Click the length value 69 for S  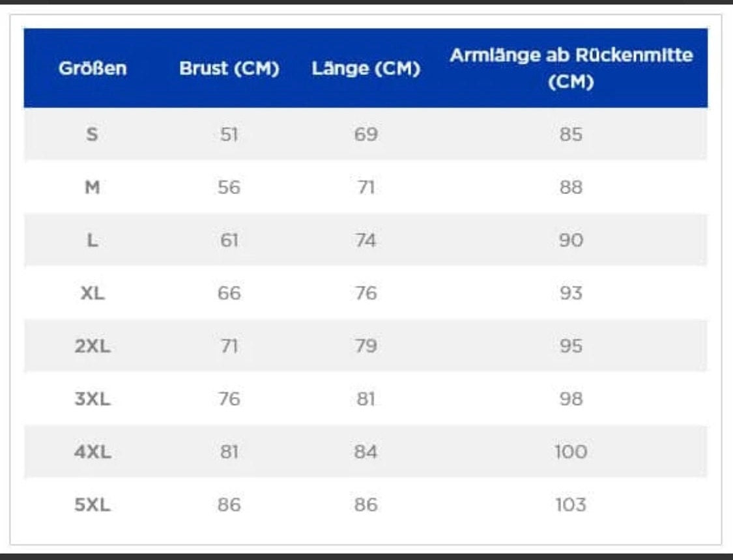(366, 135)
